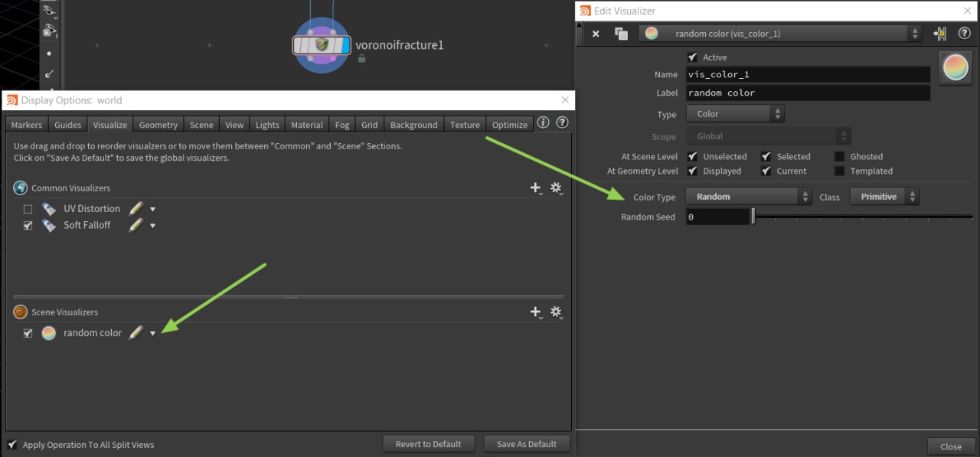The height and width of the screenshot is (457, 980).
Task: Click the Revert to Default button
Action: click(429, 444)
